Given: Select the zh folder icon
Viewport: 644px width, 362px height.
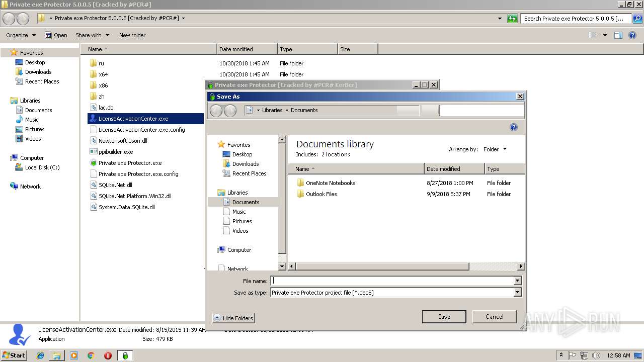Looking at the screenshot, I should tap(93, 97).
